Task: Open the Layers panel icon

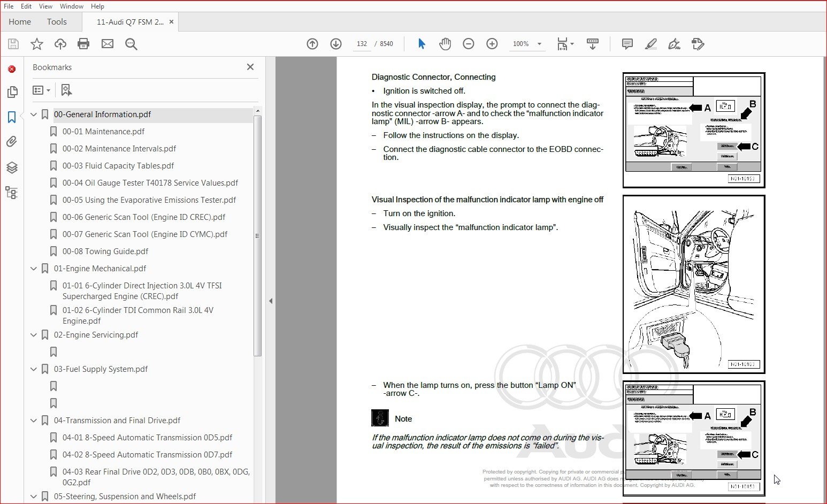Action: click(12, 167)
